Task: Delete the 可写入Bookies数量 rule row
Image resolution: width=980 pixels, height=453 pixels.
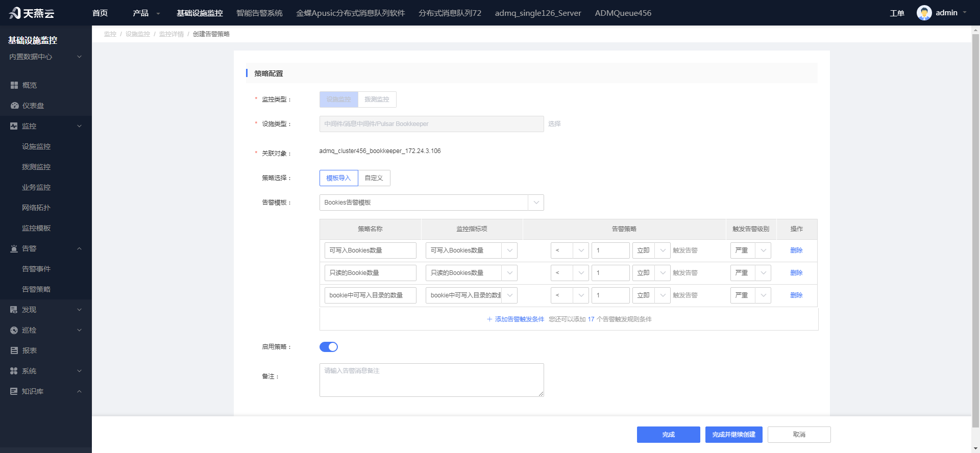Action: (x=796, y=250)
